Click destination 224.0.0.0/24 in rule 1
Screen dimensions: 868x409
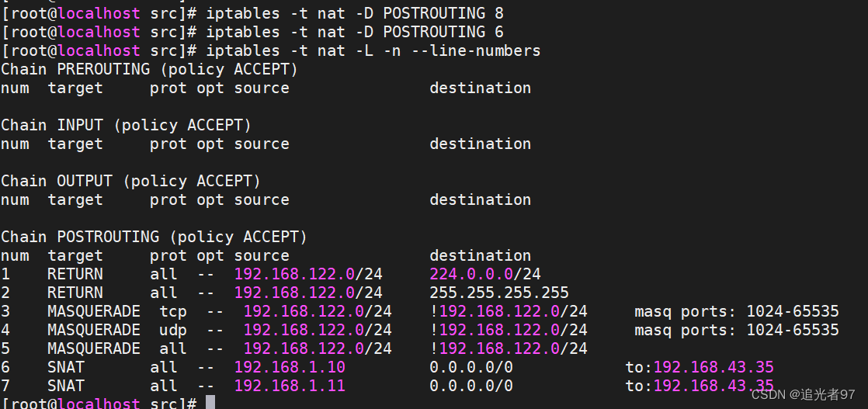[x=485, y=274]
